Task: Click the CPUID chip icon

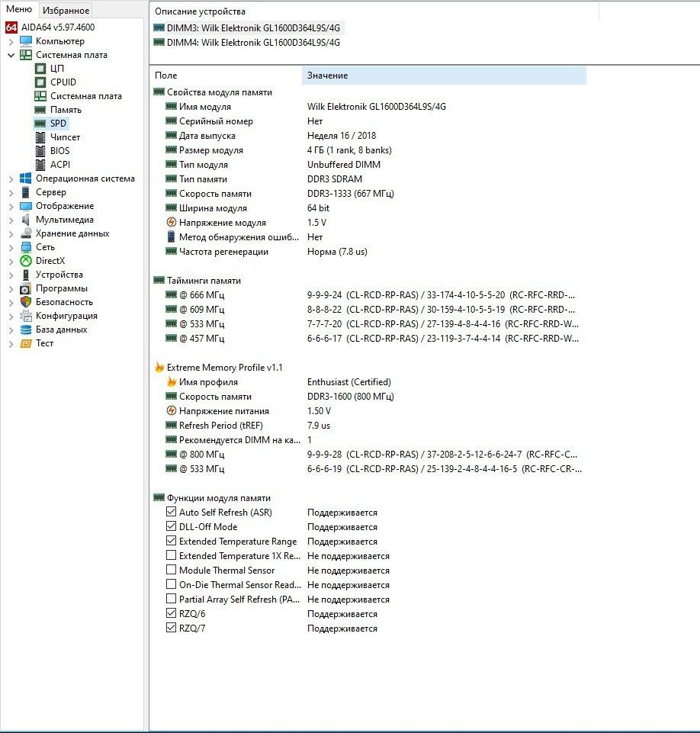Action: tap(40, 82)
